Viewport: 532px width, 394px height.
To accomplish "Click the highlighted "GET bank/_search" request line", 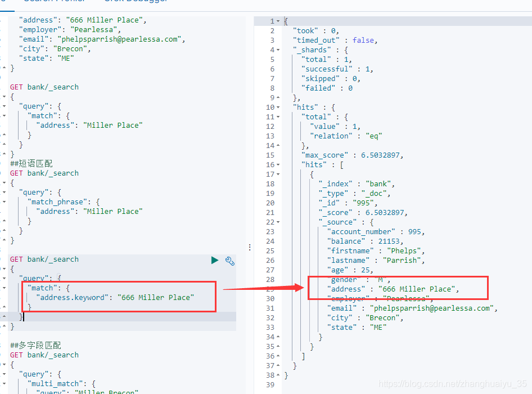I will (x=44, y=259).
